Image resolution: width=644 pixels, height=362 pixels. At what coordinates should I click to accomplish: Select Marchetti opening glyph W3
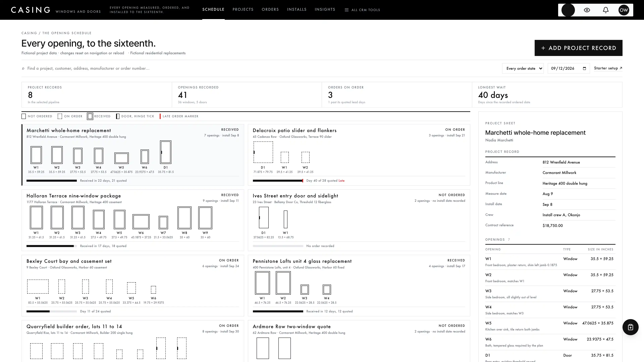point(78,156)
